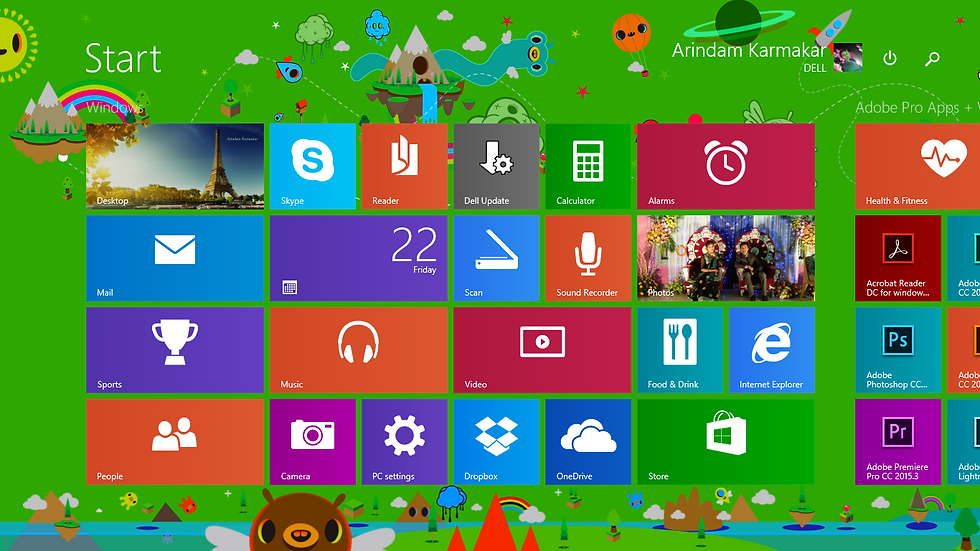The image size is (980, 551).
Task: Launch the Skype tile
Action: tap(312, 166)
